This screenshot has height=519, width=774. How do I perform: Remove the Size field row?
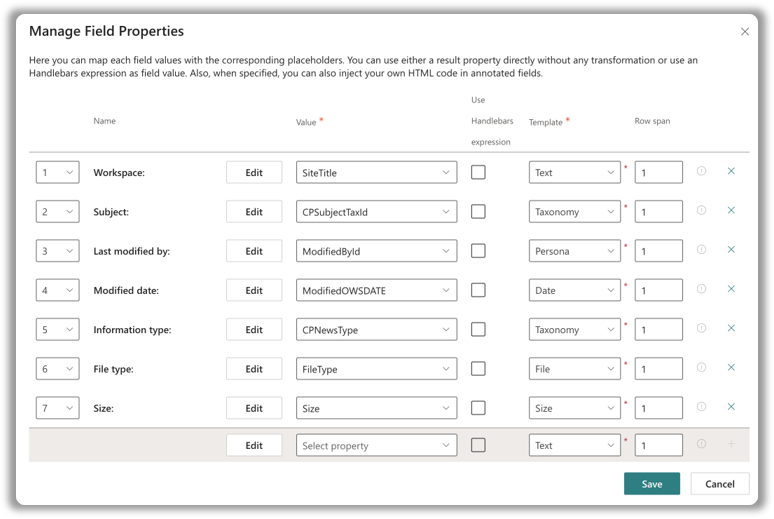[x=731, y=407]
